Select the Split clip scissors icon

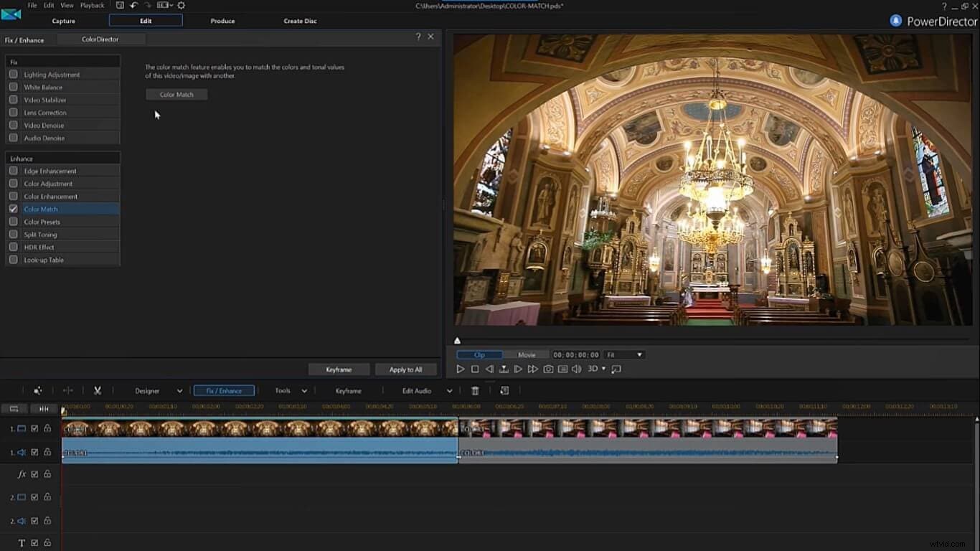pyautogui.click(x=97, y=390)
